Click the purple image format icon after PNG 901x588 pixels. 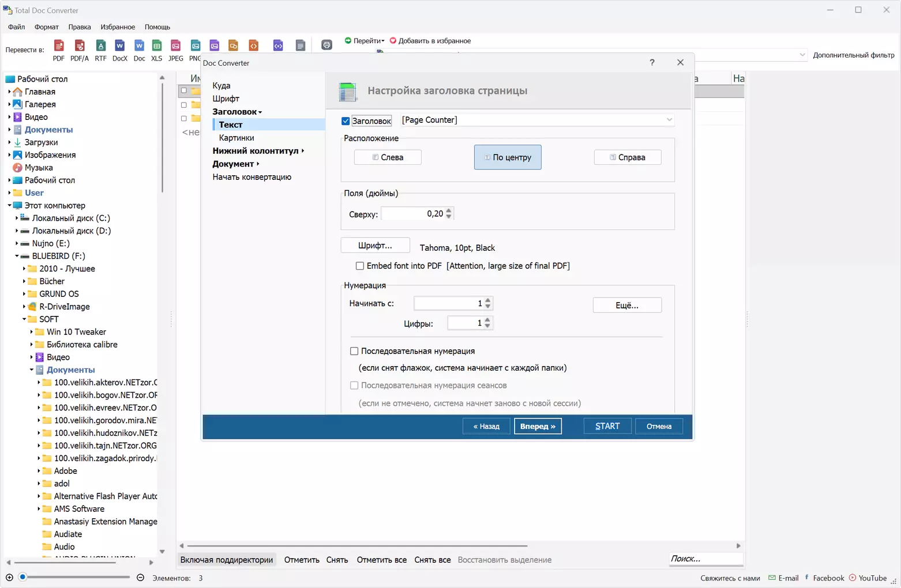click(x=215, y=46)
